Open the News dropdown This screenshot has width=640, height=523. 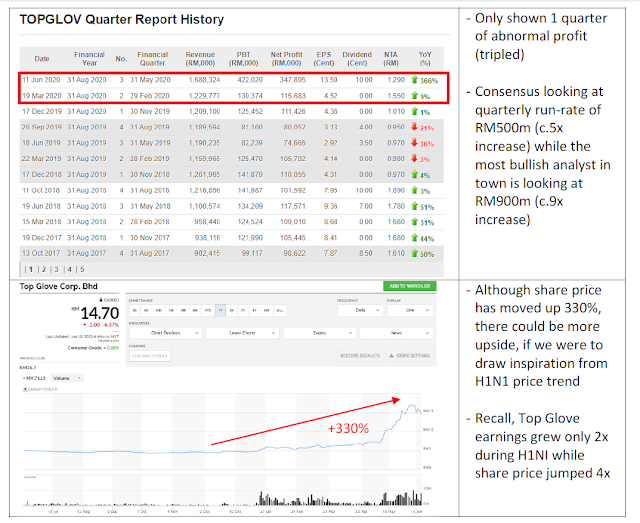396,333
